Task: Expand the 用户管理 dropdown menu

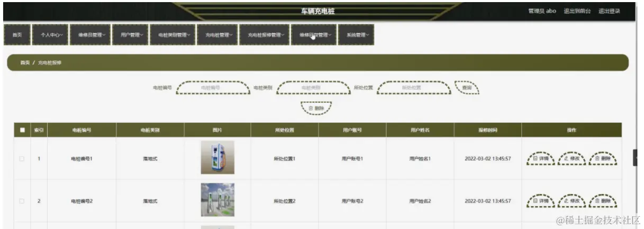Action: (x=130, y=35)
